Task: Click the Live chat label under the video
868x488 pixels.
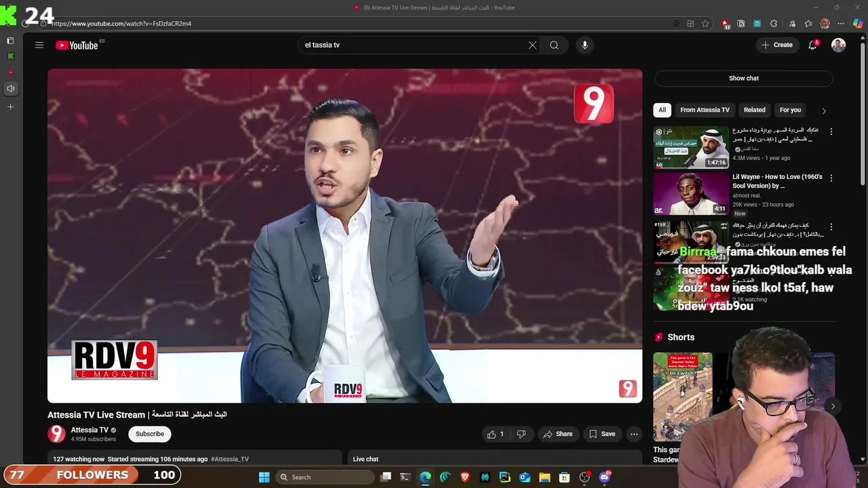Action: (x=366, y=459)
